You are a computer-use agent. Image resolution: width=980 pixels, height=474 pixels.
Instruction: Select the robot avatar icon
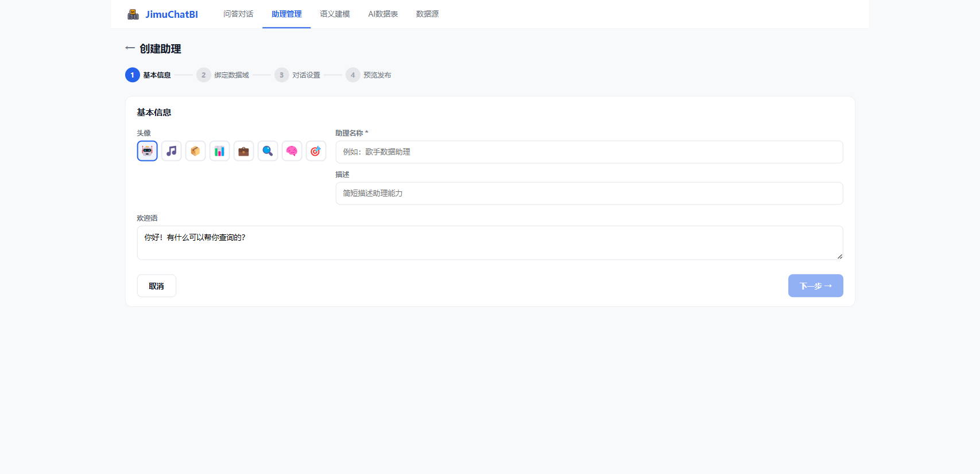(x=148, y=151)
